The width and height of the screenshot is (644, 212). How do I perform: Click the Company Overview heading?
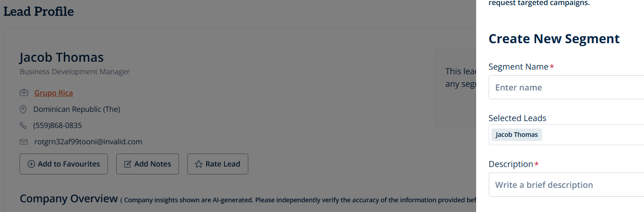69,199
